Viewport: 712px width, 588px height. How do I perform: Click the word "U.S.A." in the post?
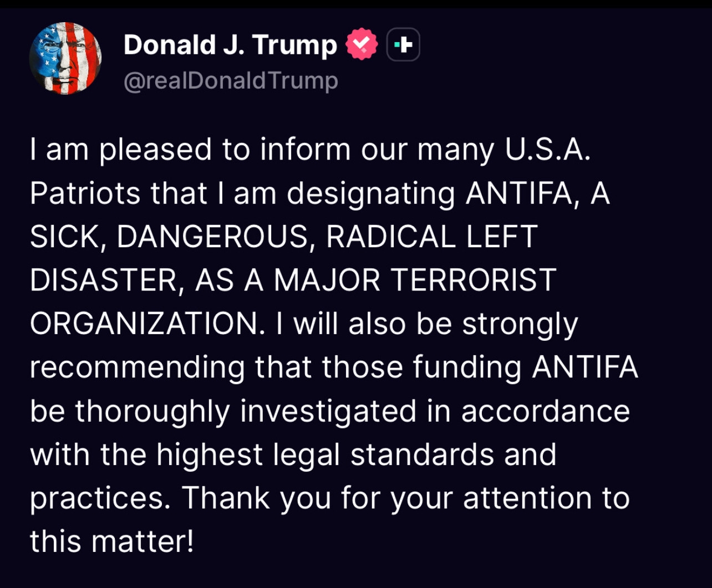545,151
